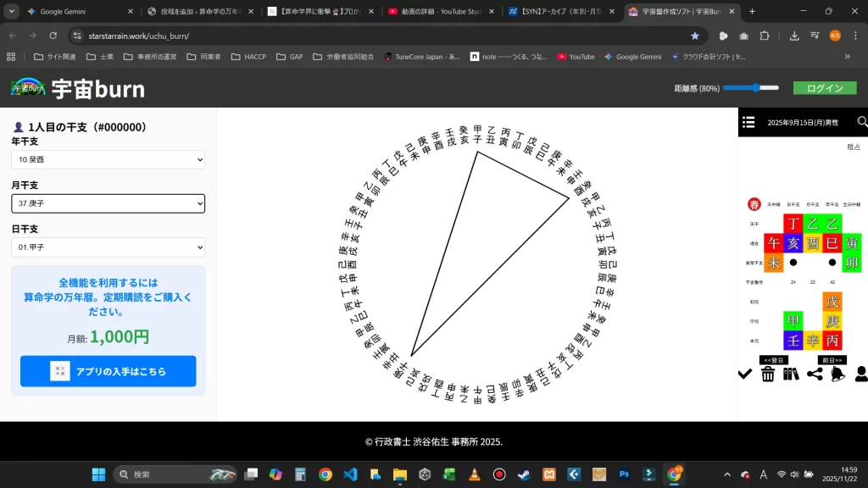Screen dimensions: 868x488
Task: Click the green ログイン button
Action: 824,88
